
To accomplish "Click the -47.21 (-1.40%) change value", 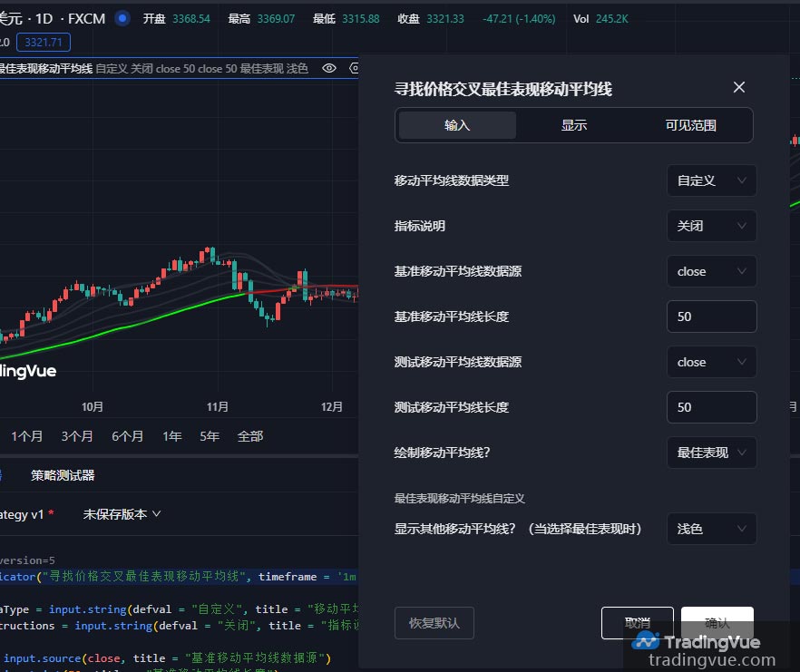I will (x=519, y=19).
